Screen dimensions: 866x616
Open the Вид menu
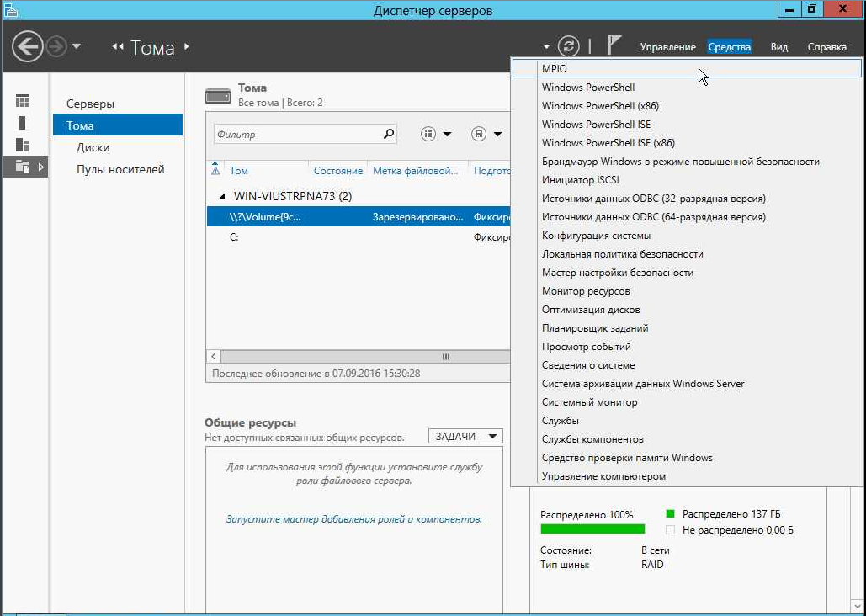(778, 47)
